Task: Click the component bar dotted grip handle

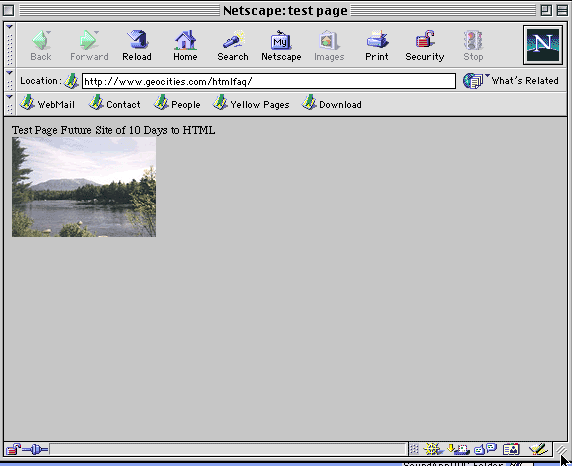Action: coord(414,449)
